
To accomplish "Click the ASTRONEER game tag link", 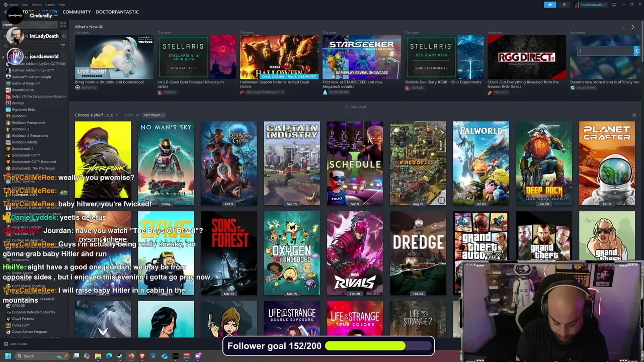I will (336, 93).
